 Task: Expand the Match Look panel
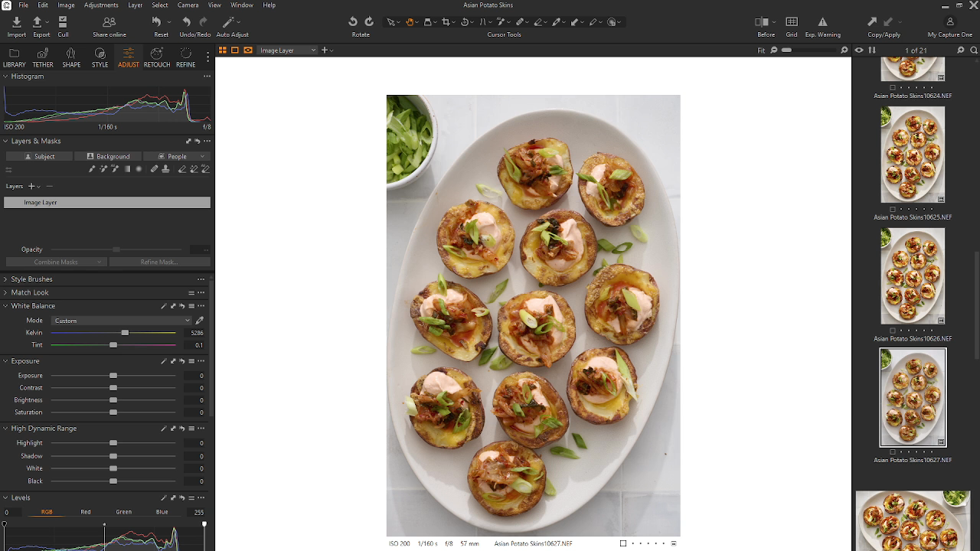click(5, 292)
